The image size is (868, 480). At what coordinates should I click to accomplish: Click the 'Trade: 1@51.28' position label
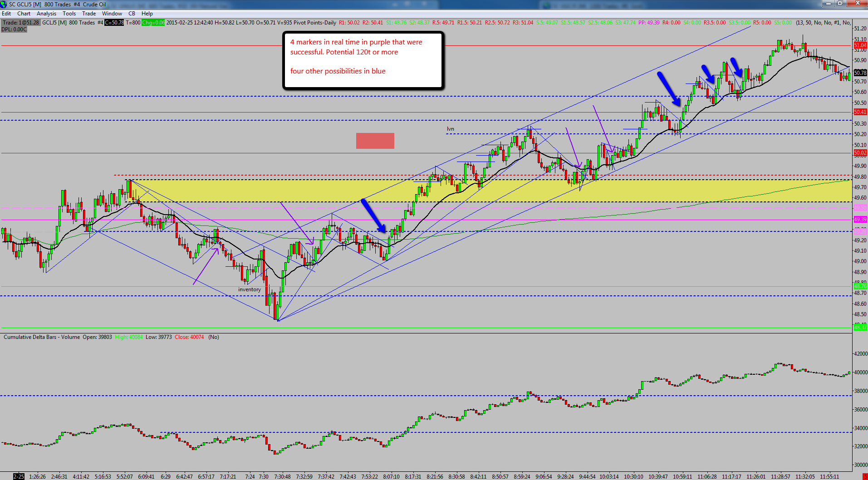pyautogui.click(x=21, y=23)
